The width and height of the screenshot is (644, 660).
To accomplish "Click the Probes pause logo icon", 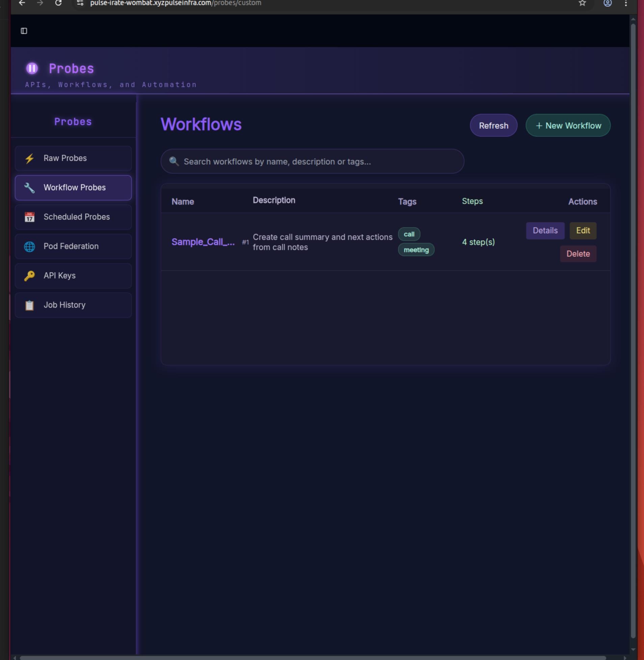I will click(32, 68).
